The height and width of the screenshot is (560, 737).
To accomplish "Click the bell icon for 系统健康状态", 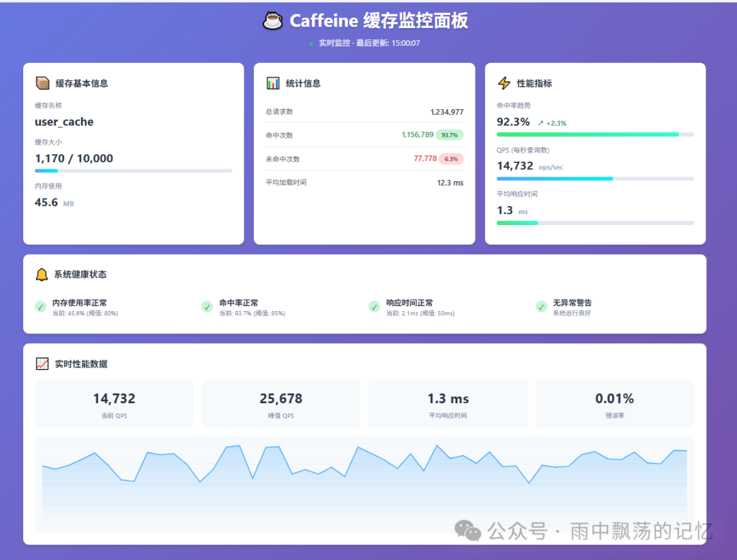I will [42, 274].
